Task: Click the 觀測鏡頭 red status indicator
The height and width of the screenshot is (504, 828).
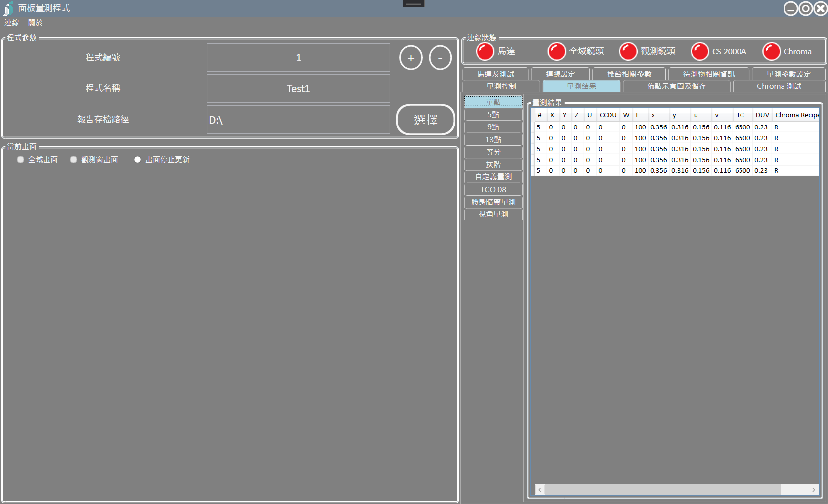Action: [x=628, y=51]
